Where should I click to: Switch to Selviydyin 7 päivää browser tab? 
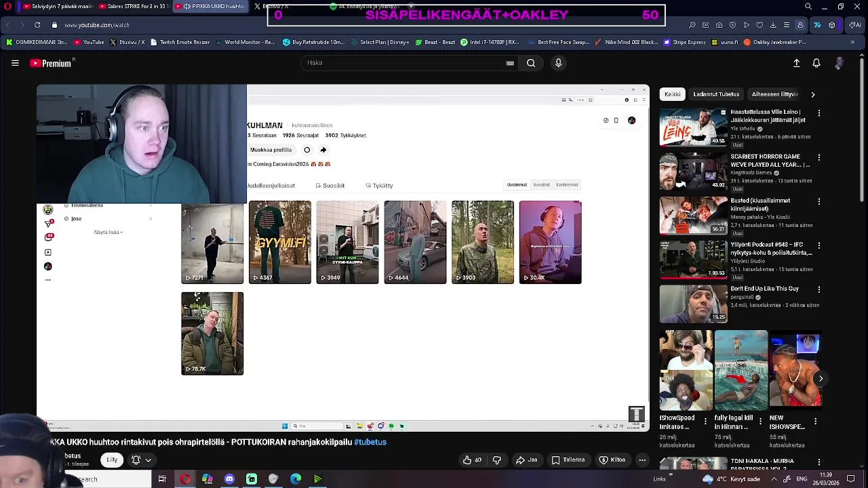coord(58,7)
